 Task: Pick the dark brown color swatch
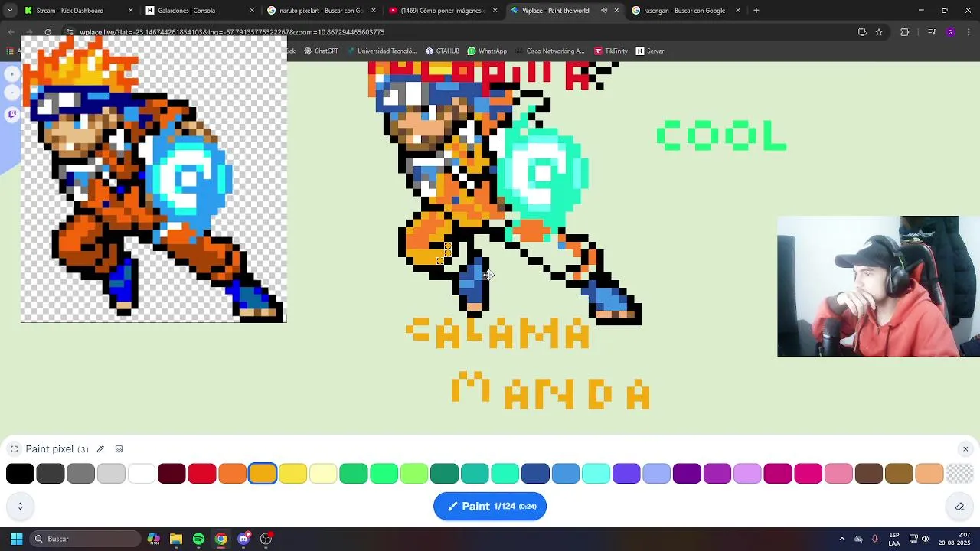coord(869,474)
